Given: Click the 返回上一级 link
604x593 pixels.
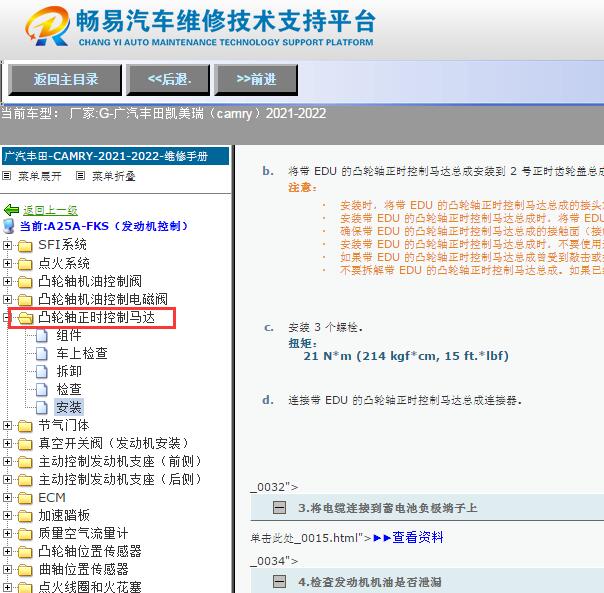Looking at the screenshot, I should click(x=50, y=210).
